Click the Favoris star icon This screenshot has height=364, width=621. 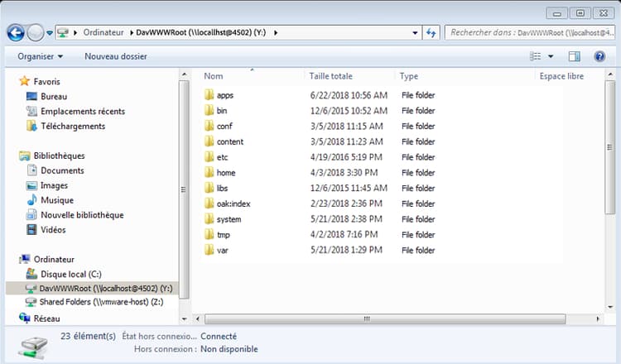pyautogui.click(x=25, y=81)
